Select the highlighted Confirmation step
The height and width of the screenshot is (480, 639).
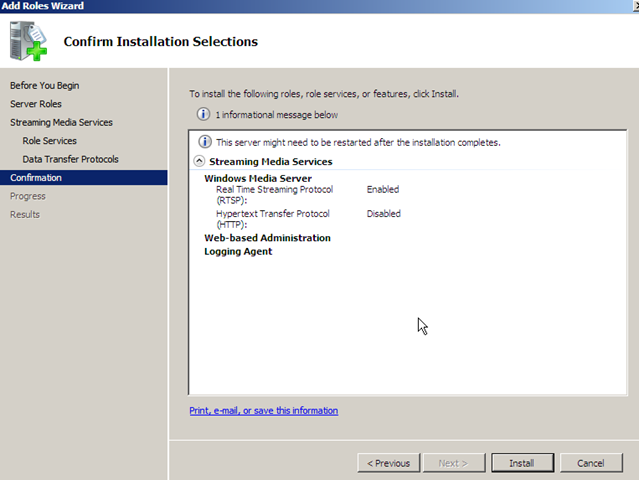[x=84, y=178]
